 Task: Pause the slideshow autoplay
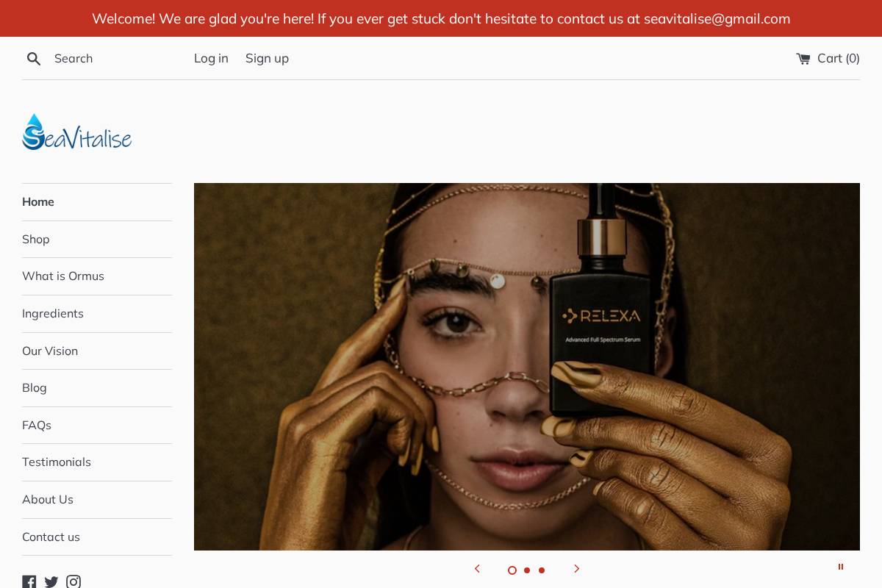[841, 567]
